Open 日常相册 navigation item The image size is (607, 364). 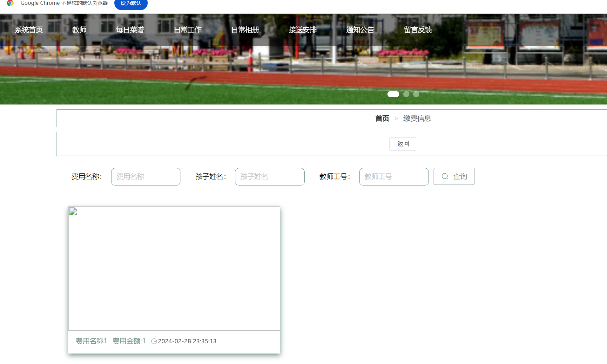[x=245, y=30]
